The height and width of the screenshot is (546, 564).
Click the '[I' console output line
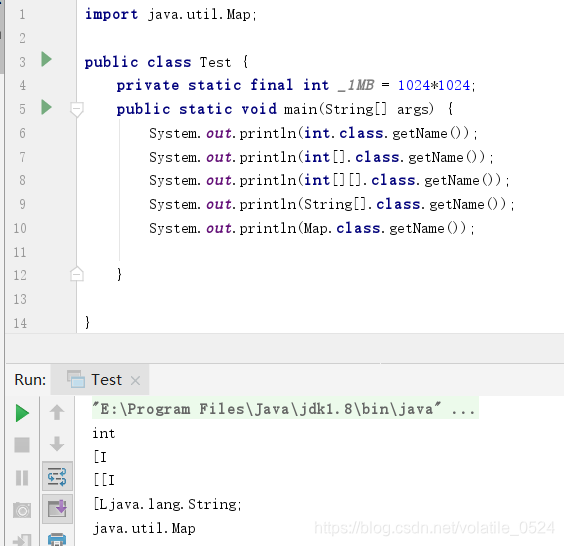(100, 457)
